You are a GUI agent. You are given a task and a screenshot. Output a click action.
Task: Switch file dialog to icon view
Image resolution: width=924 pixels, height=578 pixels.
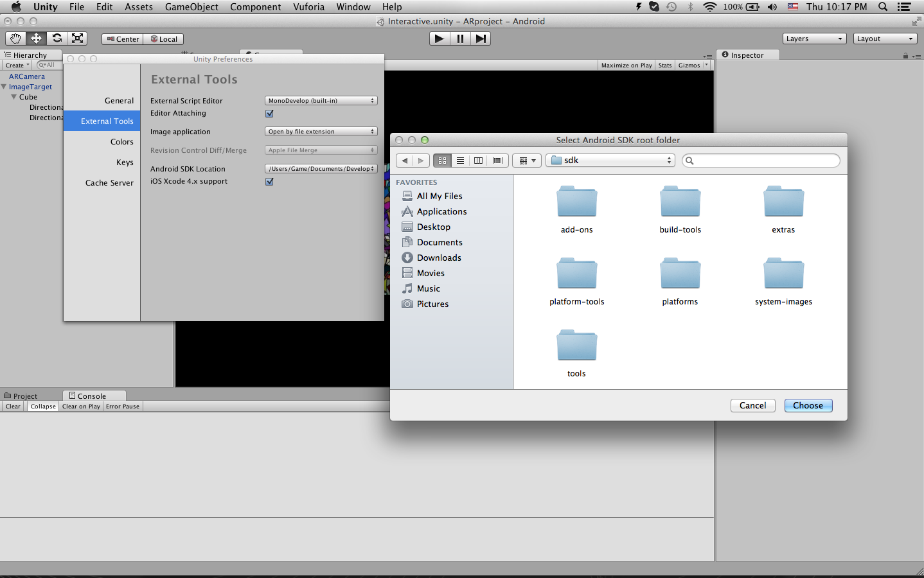pos(442,161)
